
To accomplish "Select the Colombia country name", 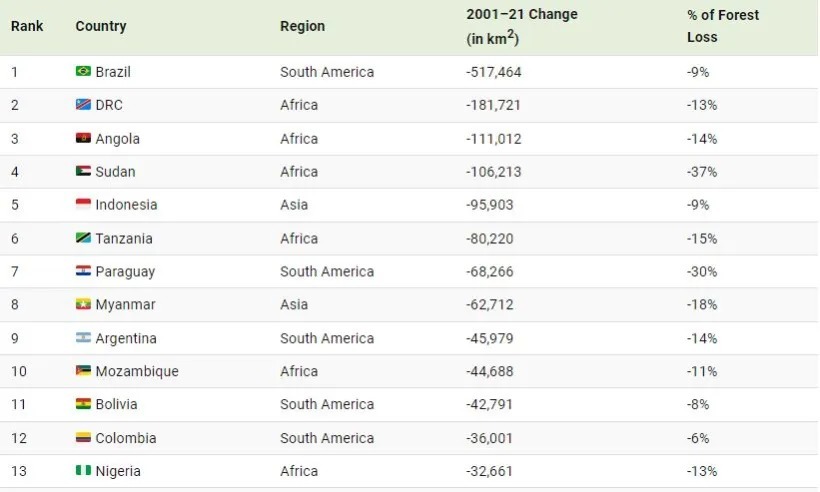I will (x=126, y=438).
